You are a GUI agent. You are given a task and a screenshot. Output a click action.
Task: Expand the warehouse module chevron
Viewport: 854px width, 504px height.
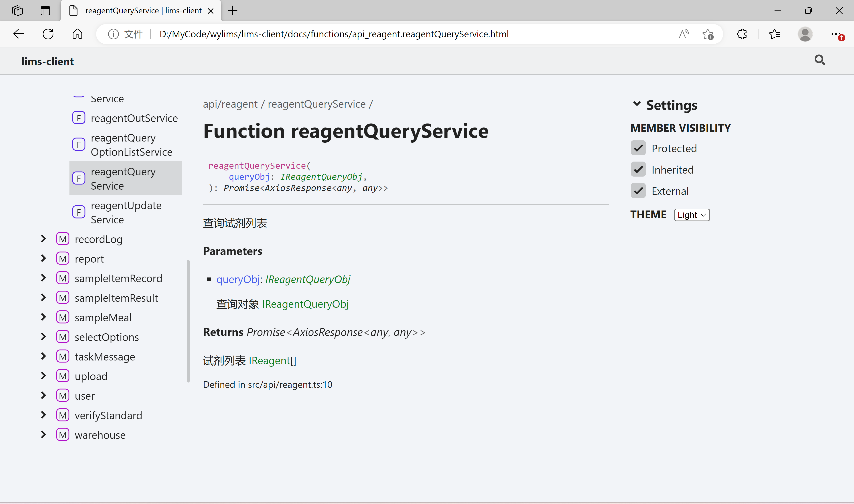tap(43, 435)
